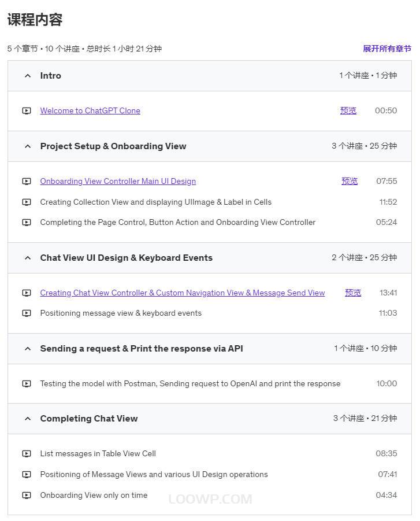Click 展开所有章节 to expand all sections
Screen dimensions: 420x521
click(x=387, y=49)
